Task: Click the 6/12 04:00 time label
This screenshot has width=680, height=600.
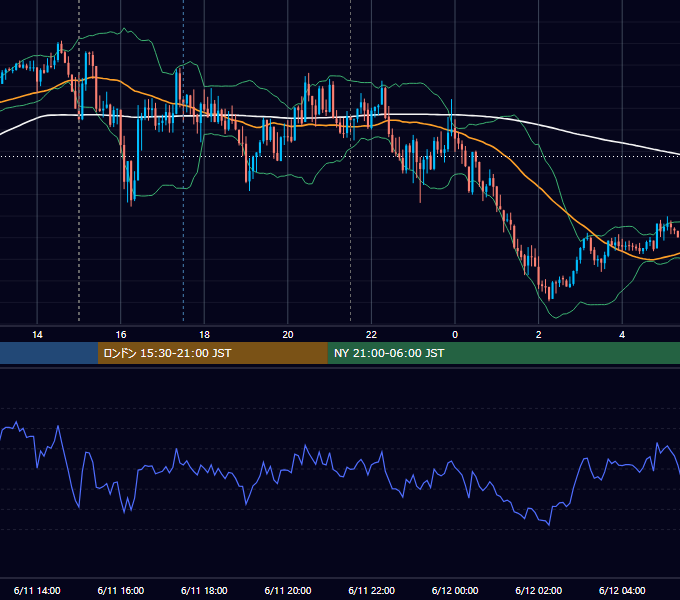Action: [x=622, y=590]
